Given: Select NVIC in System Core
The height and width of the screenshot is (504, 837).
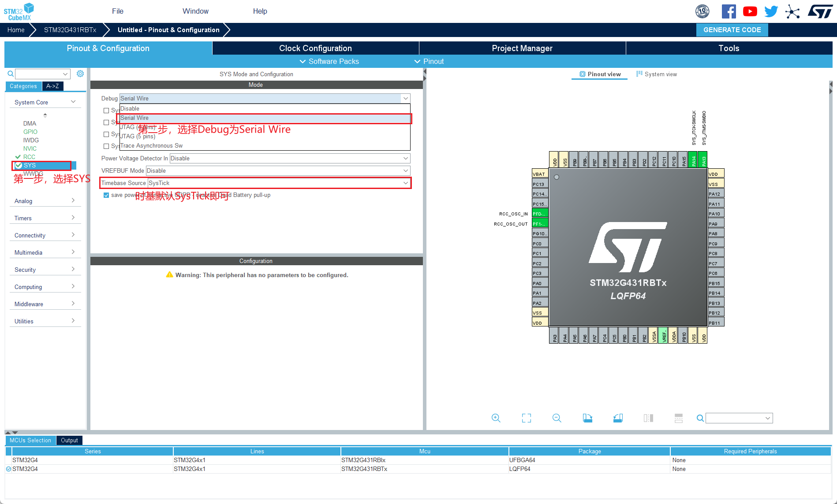Looking at the screenshot, I should (30, 148).
